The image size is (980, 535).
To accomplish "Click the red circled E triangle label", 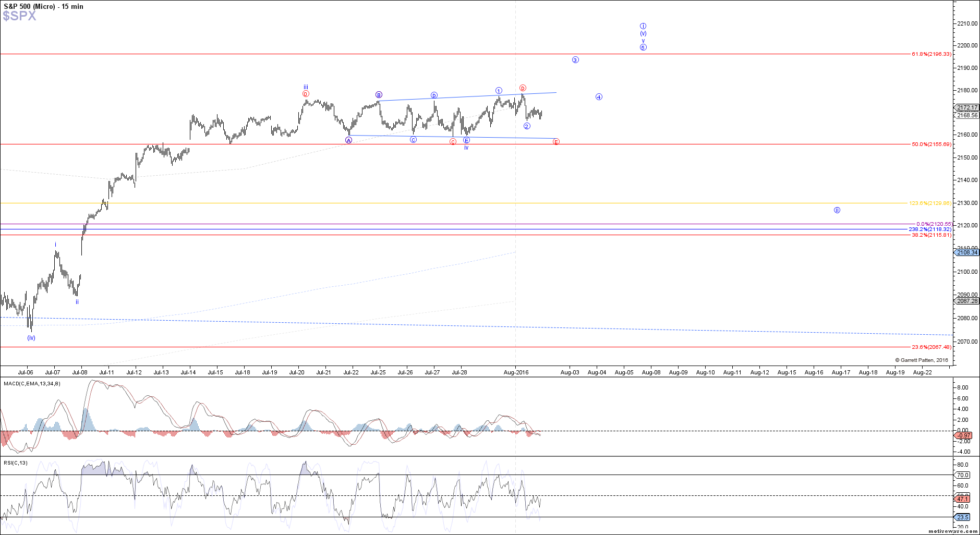I will tap(556, 142).
